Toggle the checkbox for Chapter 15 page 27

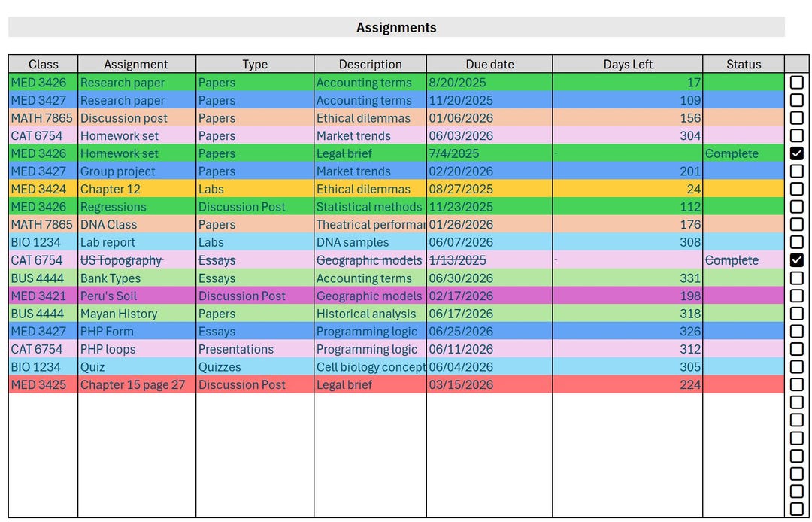[x=797, y=384]
